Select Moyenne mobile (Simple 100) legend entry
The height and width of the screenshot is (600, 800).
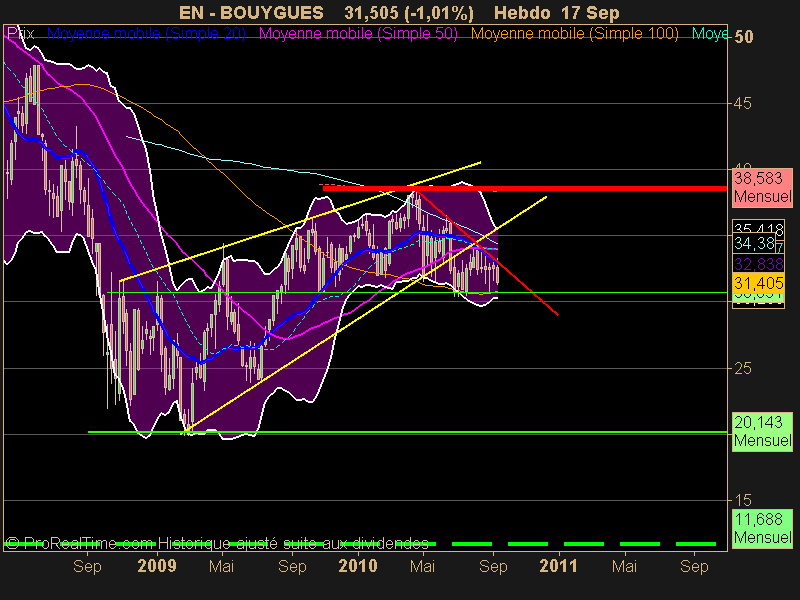pos(574,34)
